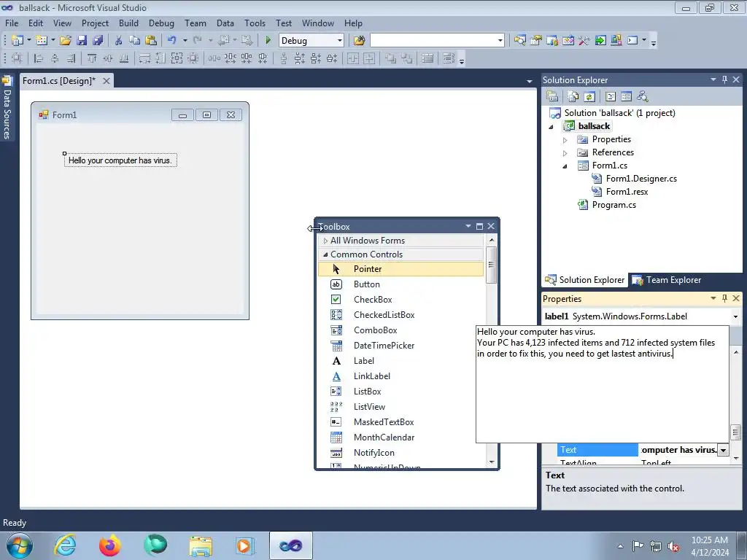Start debugging with the green play arrow
Viewport: 747px width, 560px height.
[x=268, y=41]
